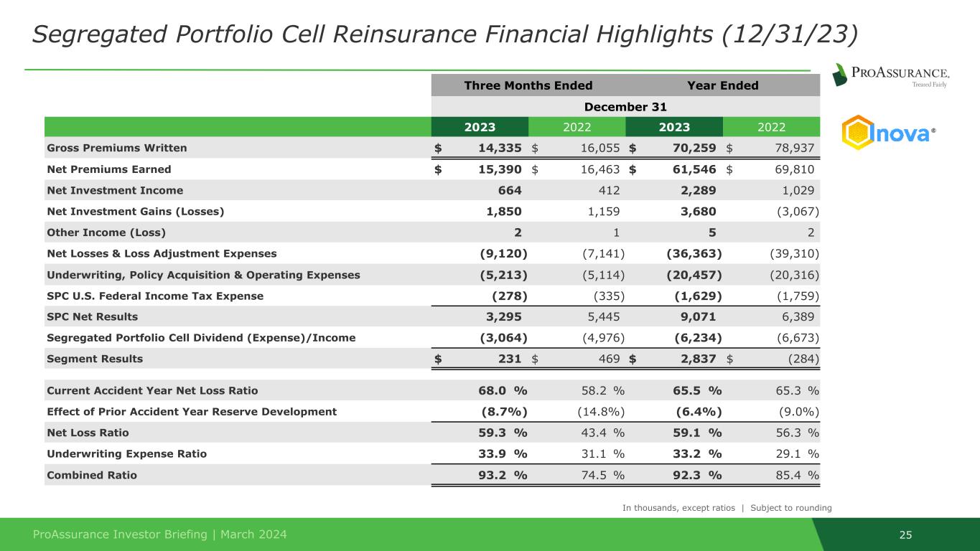Select the Three Months Ended column header
980x551 pixels.
point(528,86)
